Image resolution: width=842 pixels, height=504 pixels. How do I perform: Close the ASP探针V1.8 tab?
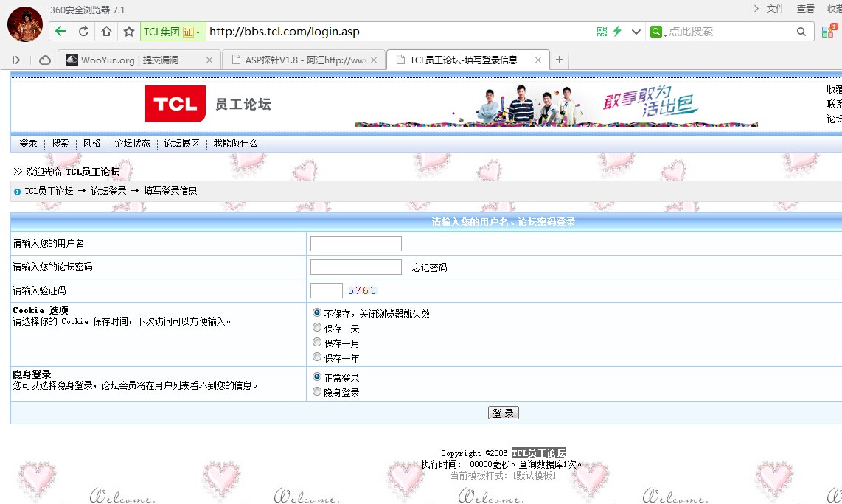(374, 60)
